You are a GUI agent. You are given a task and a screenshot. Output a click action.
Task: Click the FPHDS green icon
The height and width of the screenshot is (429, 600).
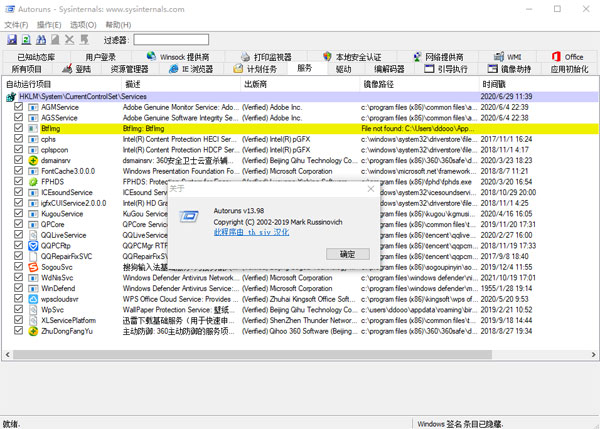[x=33, y=182]
